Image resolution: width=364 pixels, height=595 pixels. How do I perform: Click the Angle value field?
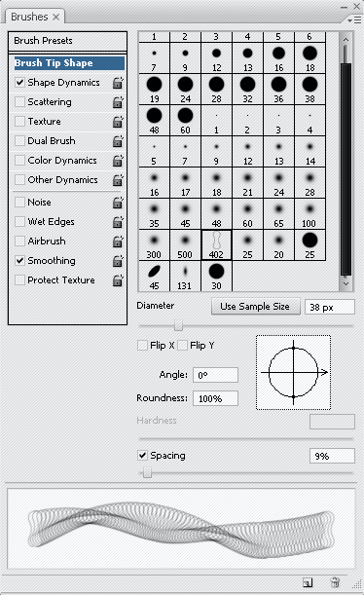(215, 375)
